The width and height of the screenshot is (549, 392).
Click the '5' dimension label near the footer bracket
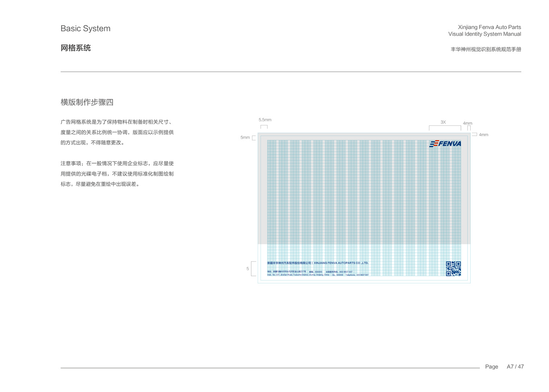(x=248, y=269)
